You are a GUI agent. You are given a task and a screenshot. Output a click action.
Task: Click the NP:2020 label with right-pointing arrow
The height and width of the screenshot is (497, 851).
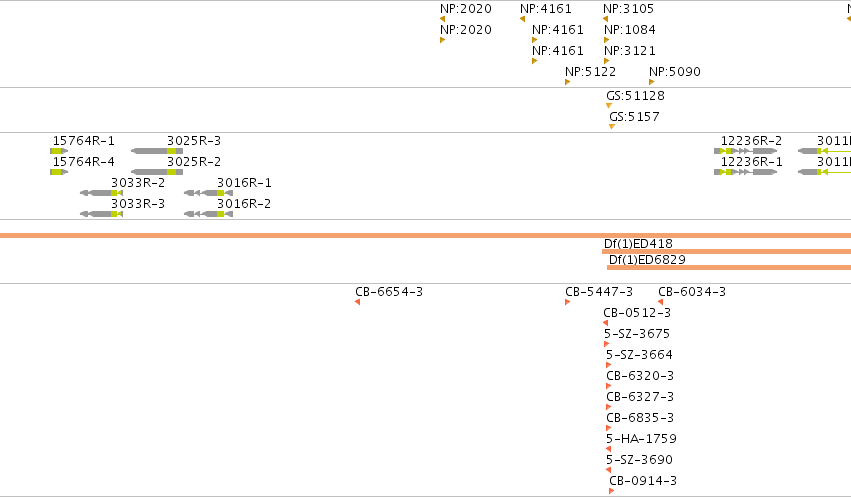click(466, 30)
